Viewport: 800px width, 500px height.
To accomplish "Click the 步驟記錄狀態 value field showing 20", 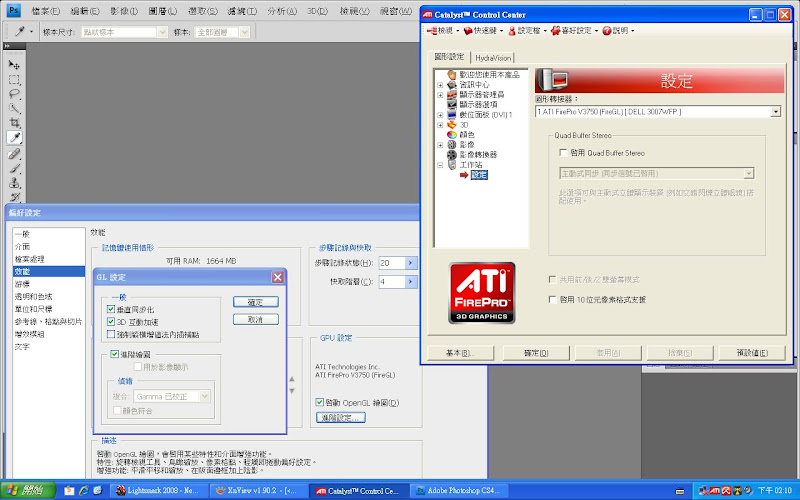I will pyautogui.click(x=392, y=263).
